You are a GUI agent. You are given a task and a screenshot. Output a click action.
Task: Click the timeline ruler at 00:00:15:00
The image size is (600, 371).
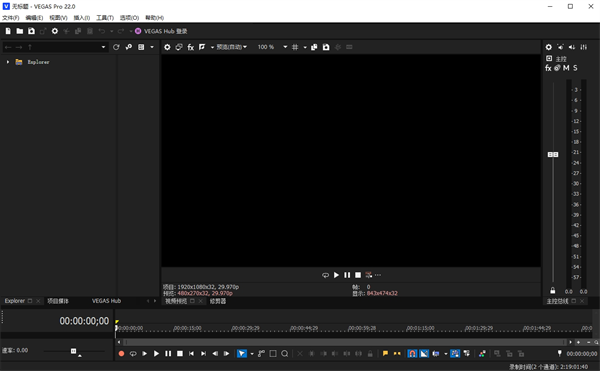(x=188, y=328)
